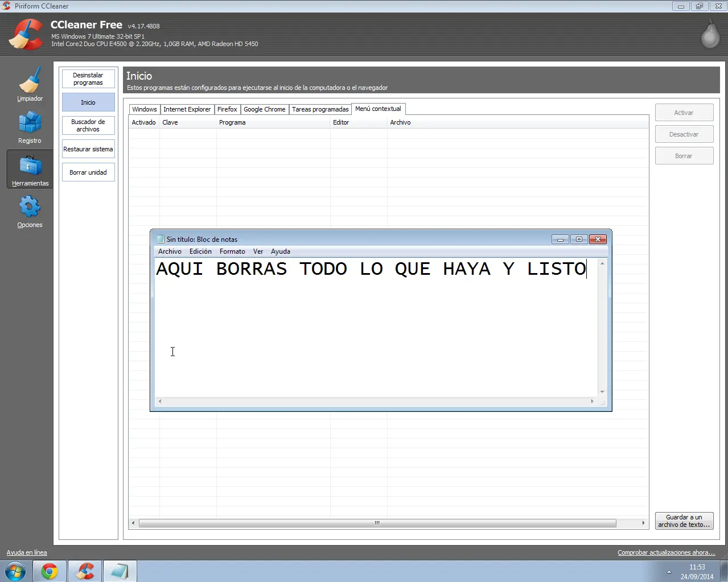
Task: Select the Herramientas toolbox section
Action: coord(30,169)
